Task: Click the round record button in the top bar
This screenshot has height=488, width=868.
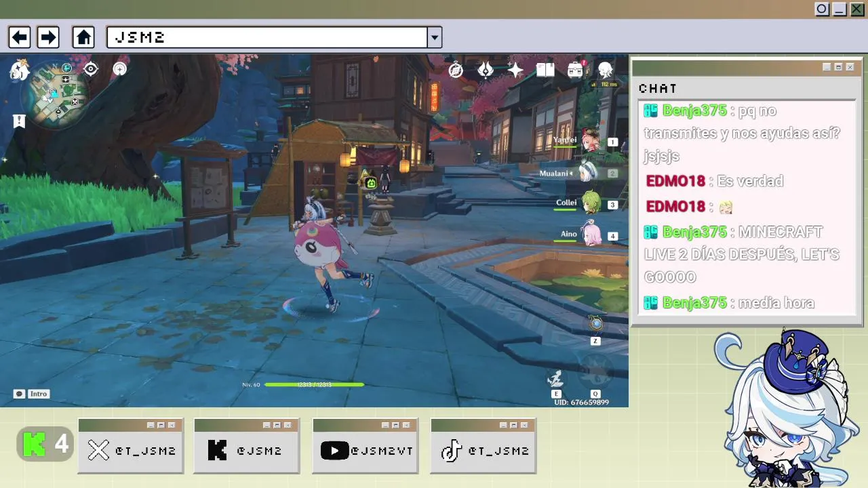Action: [822, 9]
